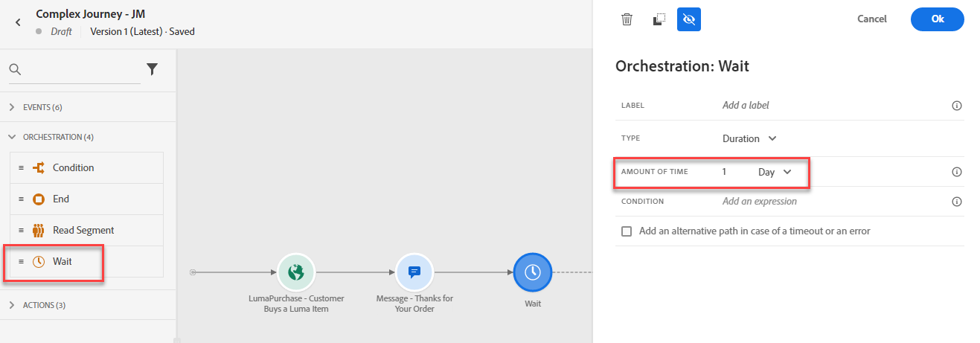980x343 pixels.
Task: Go back using the left arrow
Action: tap(18, 22)
